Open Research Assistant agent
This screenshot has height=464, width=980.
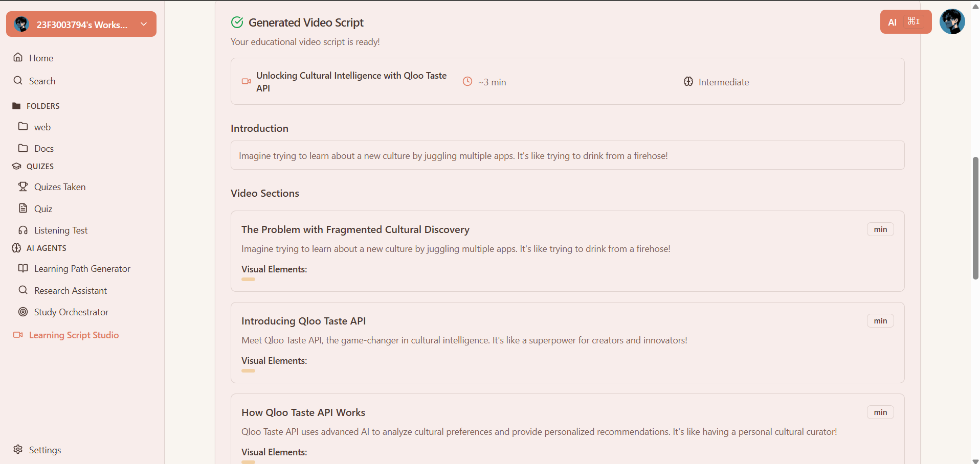71,291
